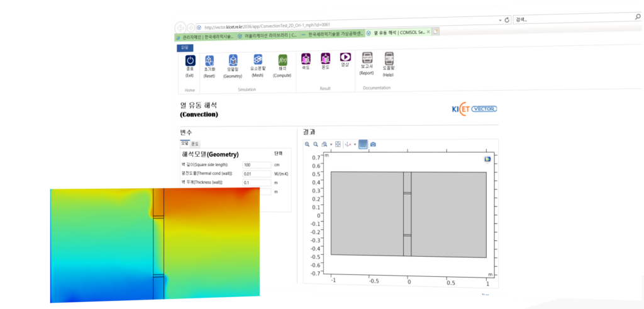
Task: Click the Square side length input field
Action: pos(257,165)
